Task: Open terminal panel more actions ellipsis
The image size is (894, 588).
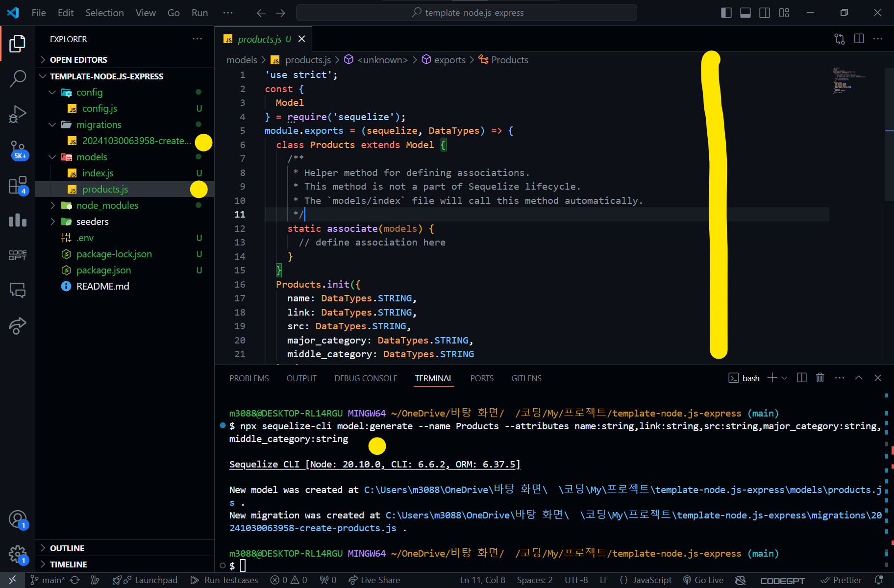Action: point(840,378)
